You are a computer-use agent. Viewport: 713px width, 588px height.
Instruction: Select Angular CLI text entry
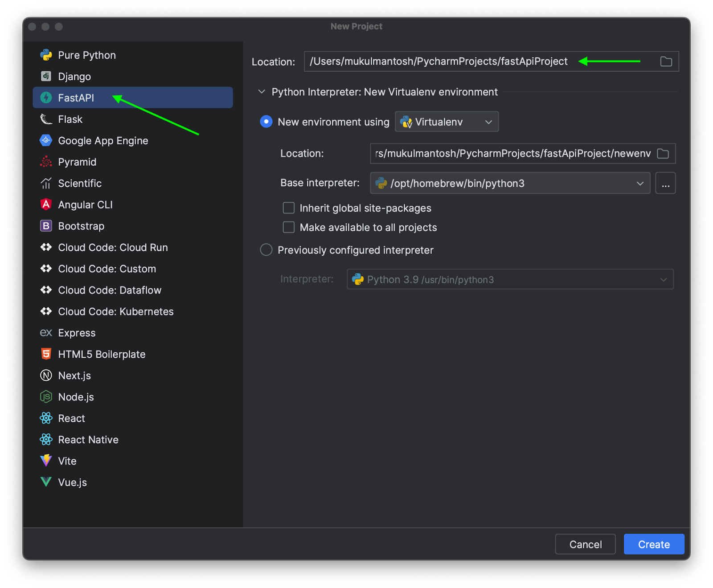85,204
